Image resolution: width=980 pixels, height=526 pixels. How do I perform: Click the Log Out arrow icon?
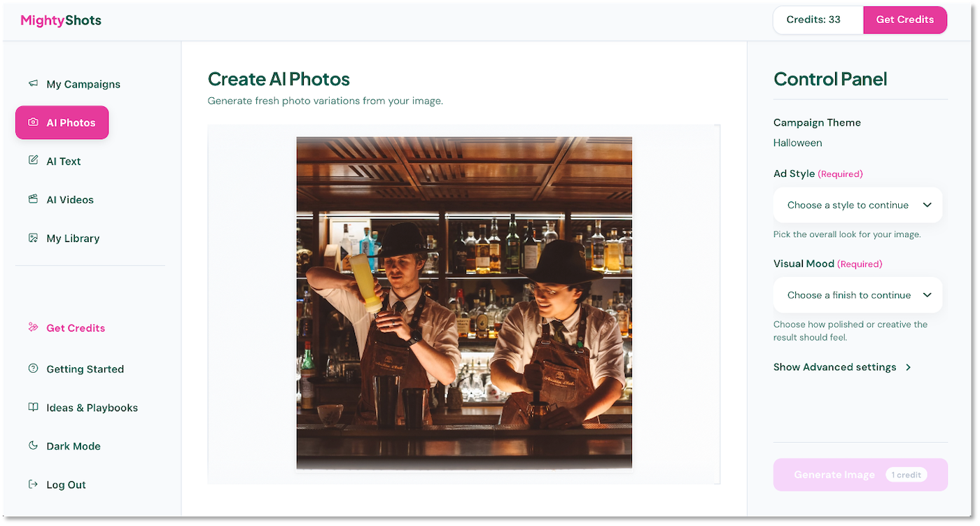coord(33,484)
